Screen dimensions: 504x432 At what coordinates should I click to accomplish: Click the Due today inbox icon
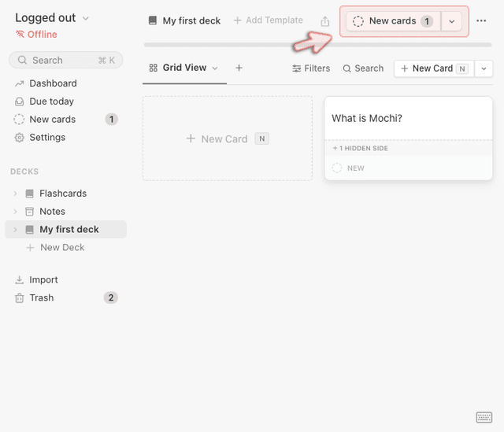pos(19,102)
